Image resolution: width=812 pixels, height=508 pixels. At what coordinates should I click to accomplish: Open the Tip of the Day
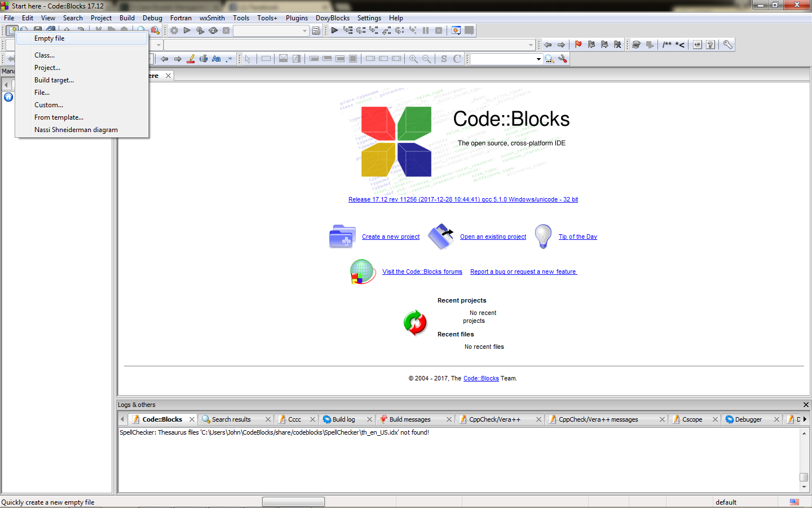tap(577, 237)
